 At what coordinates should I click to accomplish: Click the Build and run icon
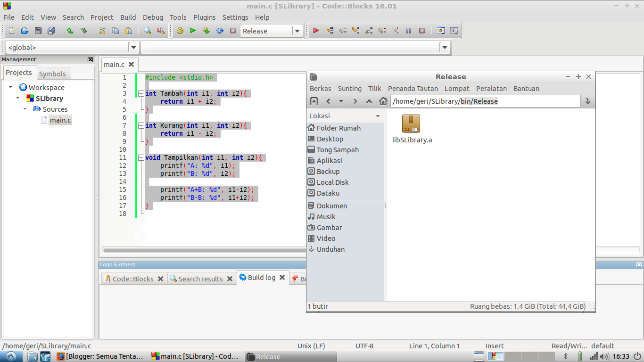[206, 31]
